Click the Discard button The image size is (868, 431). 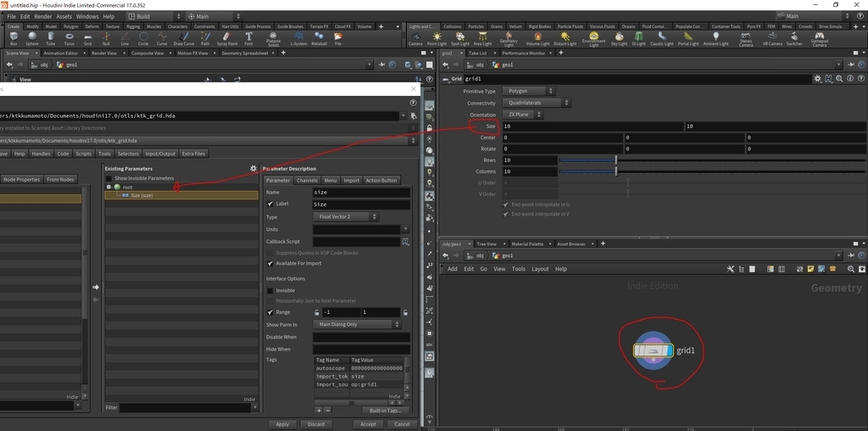tap(316, 424)
